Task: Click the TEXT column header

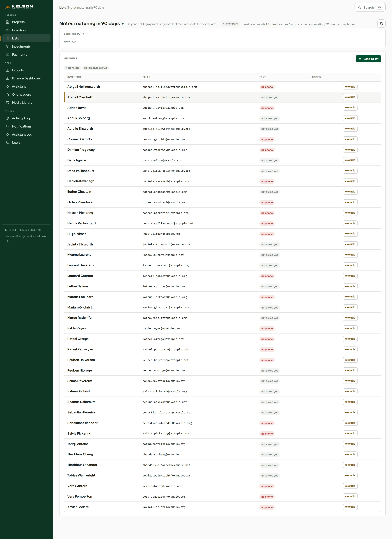Action: [262, 77]
